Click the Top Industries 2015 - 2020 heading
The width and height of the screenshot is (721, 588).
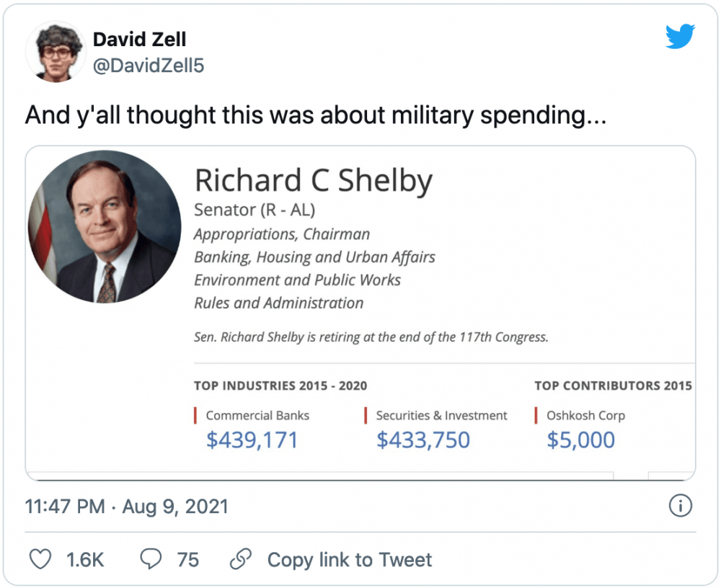(x=280, y=386)
